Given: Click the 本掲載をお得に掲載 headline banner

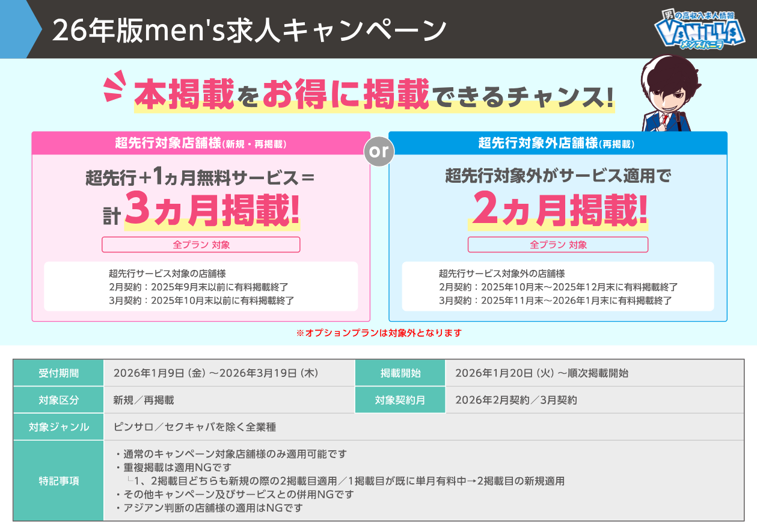Looking at the screenshot, I should pyautogui.click(x=373, y=93).
